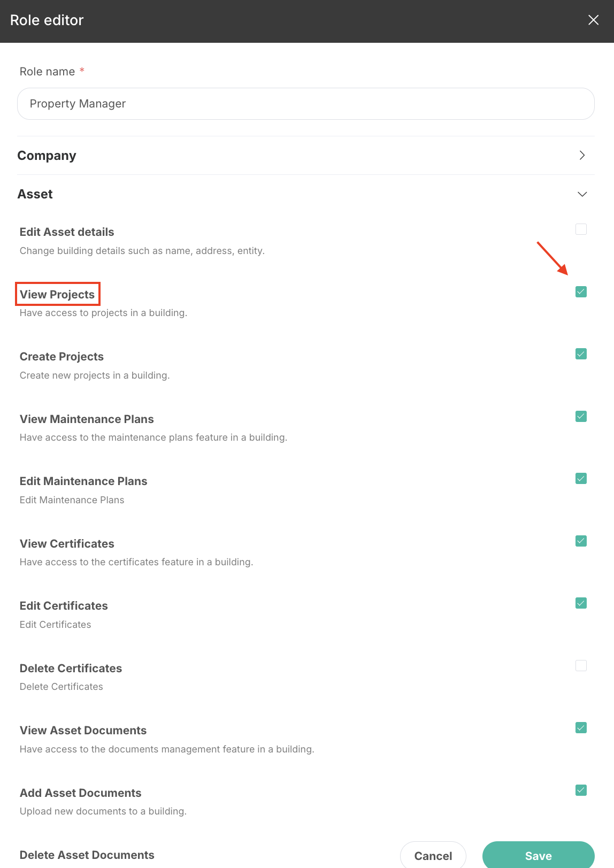Toggle View Asset Documents checkbox
This screenshot has width=614, height=868.
tap(581, 728)
